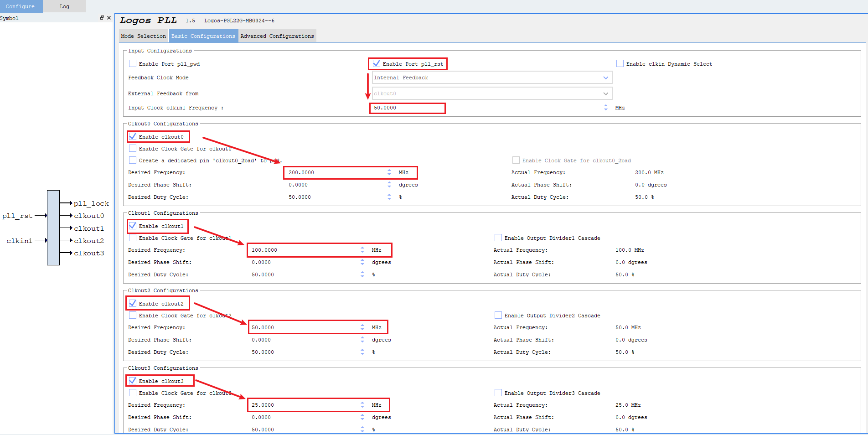Adjust clkout0 Phase Shift stepper
The height and width of the screenshot is (435, 868).
click(389, 185)
